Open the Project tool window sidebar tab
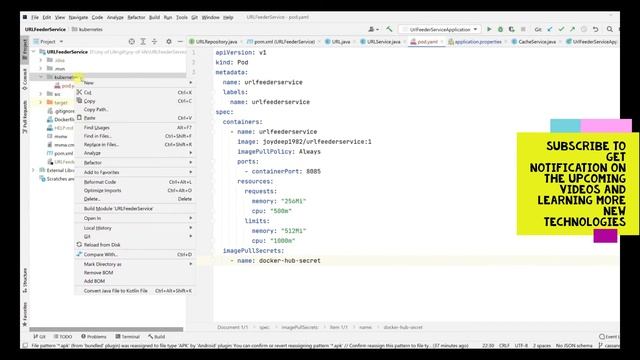Image resolution: width=640 pixels, height=360 pixels. pyautogui.click(x=24, y=50)
